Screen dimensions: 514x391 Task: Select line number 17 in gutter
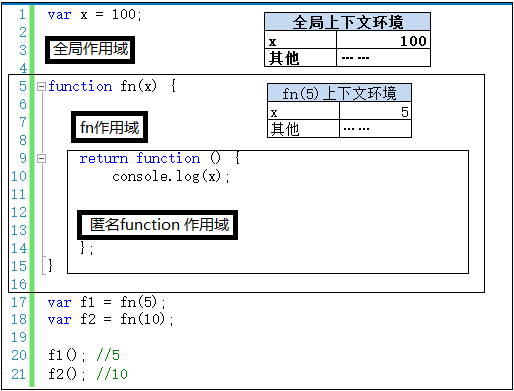tap(19, 302)
